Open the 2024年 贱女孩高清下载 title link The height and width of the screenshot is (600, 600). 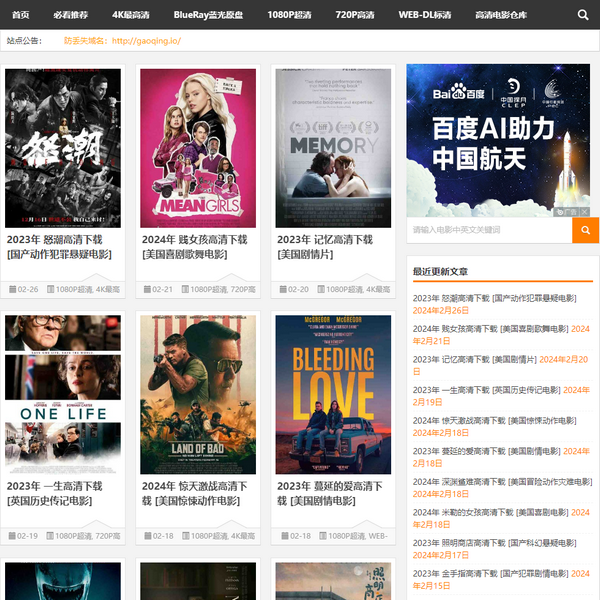(x=194, y=240)
